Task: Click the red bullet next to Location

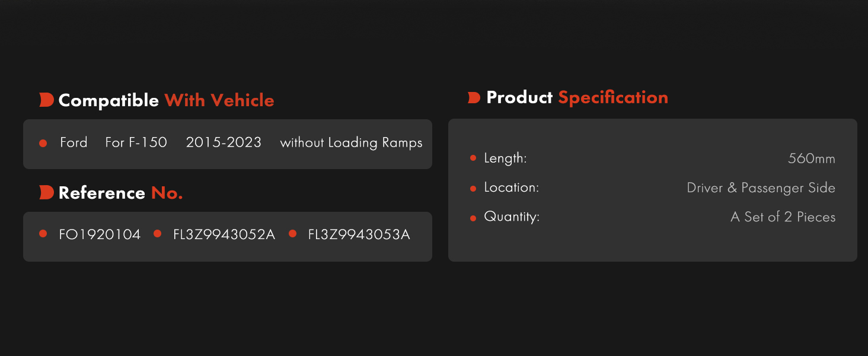Action: tap(473, 188)
